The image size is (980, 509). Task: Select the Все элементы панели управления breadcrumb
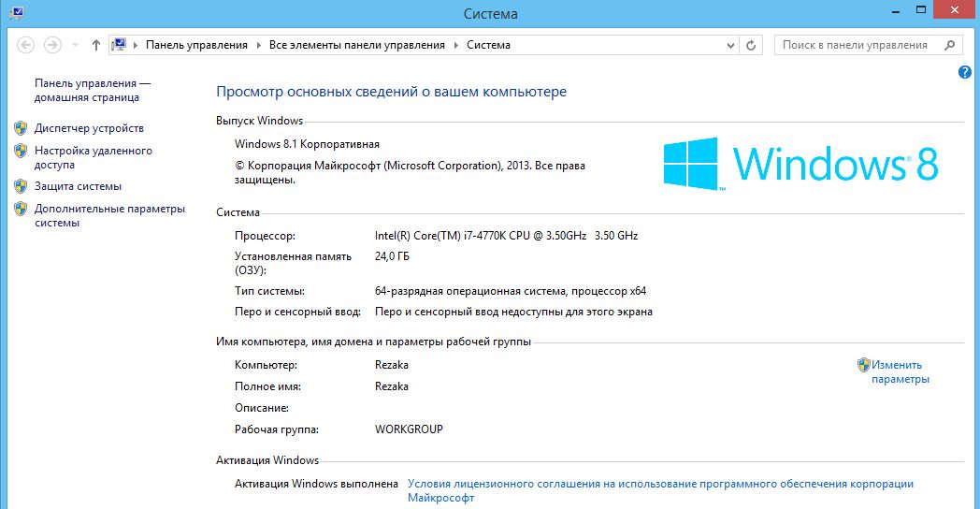(x=357, y=45)
